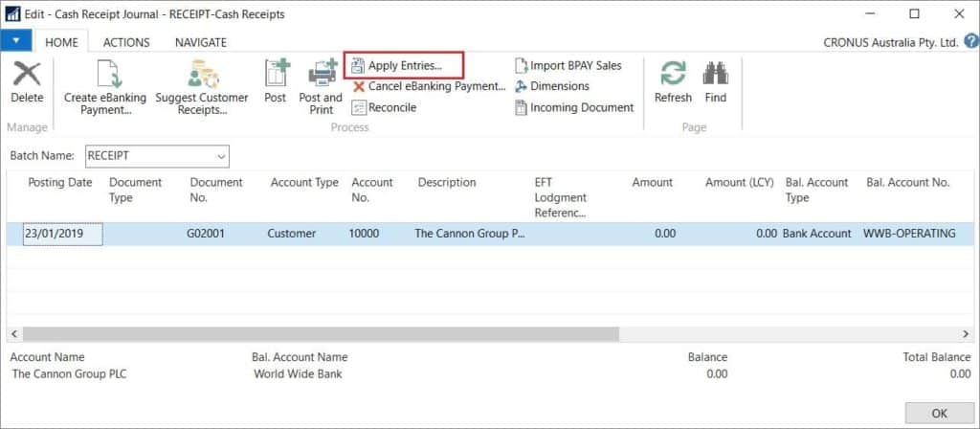Viewport: 980px width, 429px height.
Task: Click the Bal. Account No. column header
Action: click(907, 183)
